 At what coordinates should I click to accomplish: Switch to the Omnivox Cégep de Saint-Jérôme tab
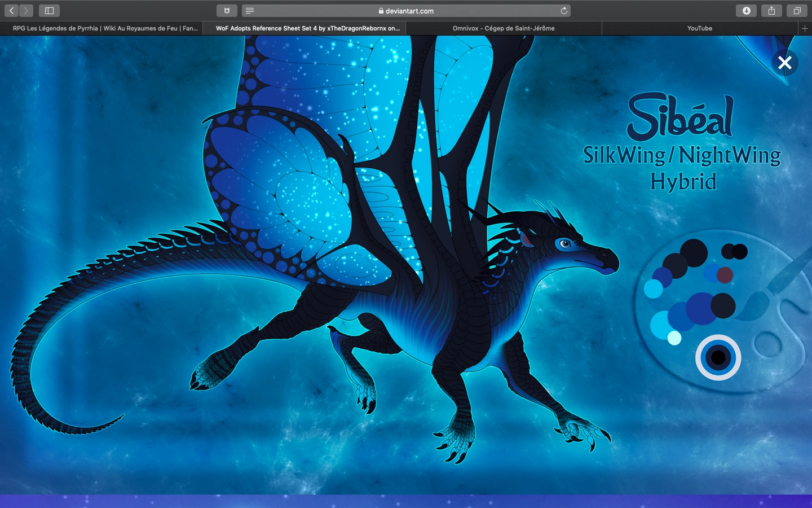click(x=503, y=28)
